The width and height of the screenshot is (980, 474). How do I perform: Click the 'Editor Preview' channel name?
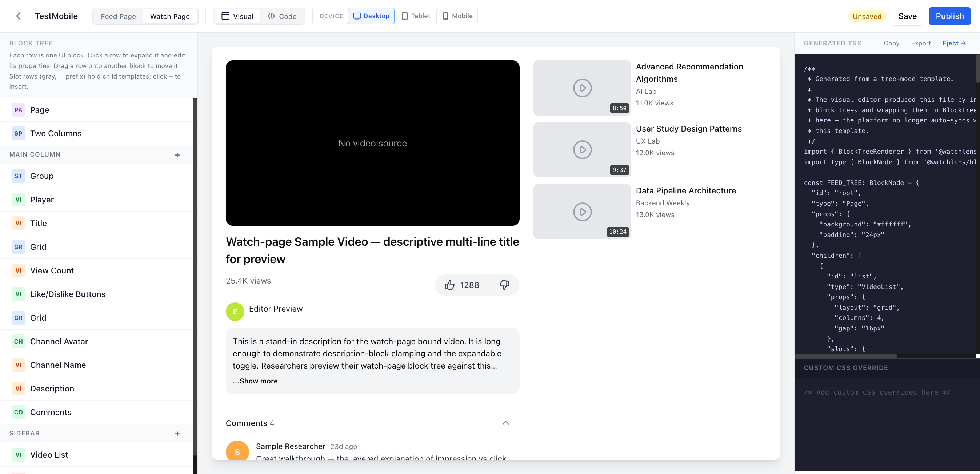(x=275, y=309)
